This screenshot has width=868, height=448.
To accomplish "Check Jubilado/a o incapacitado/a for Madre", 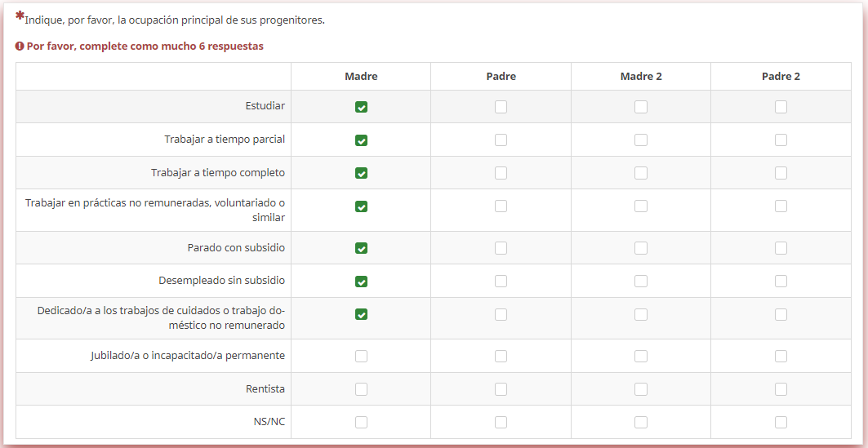I will [x=361, y=356].
